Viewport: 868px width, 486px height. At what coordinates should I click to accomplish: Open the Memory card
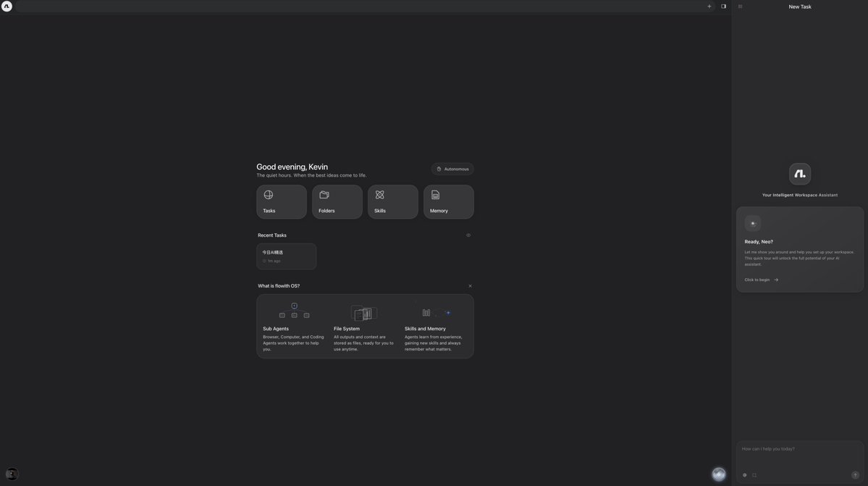[x=448, y=201]
